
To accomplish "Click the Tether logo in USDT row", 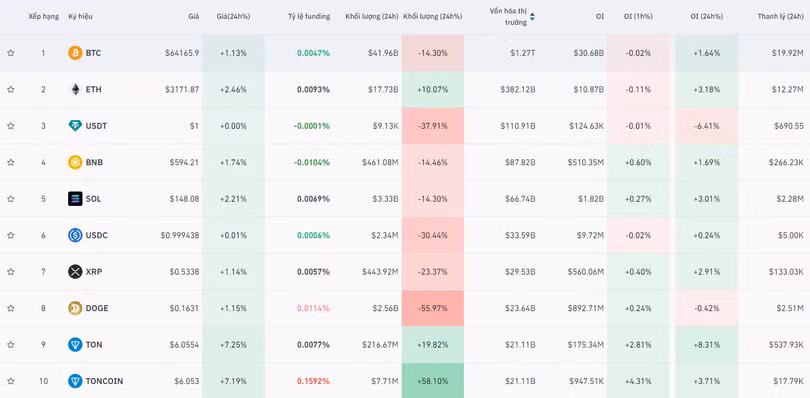I will (75, 126).
